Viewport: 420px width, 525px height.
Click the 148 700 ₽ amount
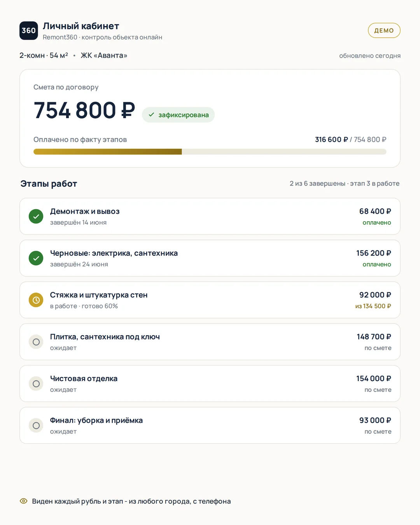(374, 337)
